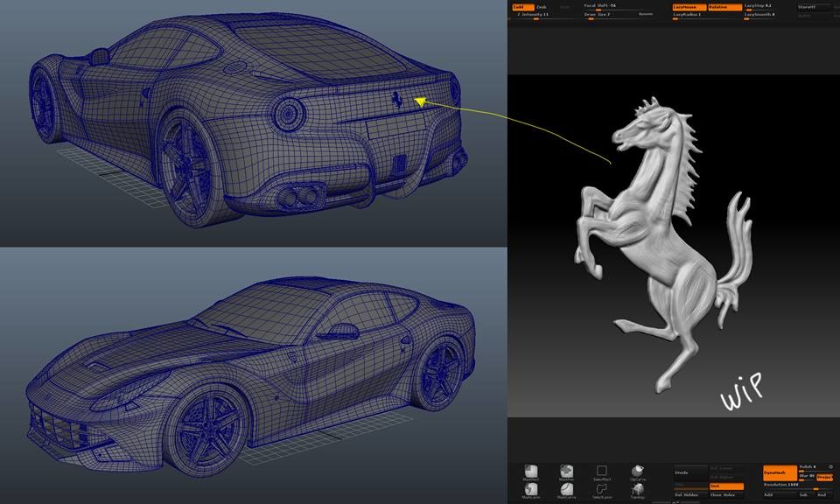Click the Del Hidden button
The height and width of the screenshot is (504, 840).
690,495
